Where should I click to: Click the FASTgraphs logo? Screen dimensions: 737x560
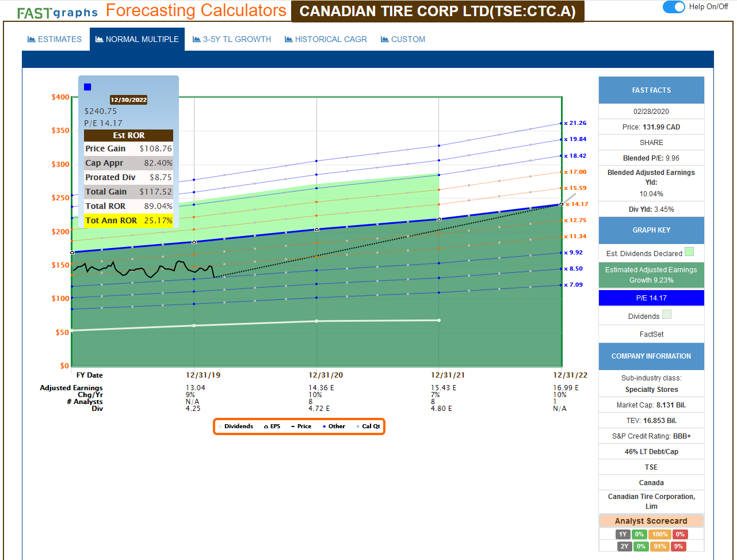[x=57, y=12]
